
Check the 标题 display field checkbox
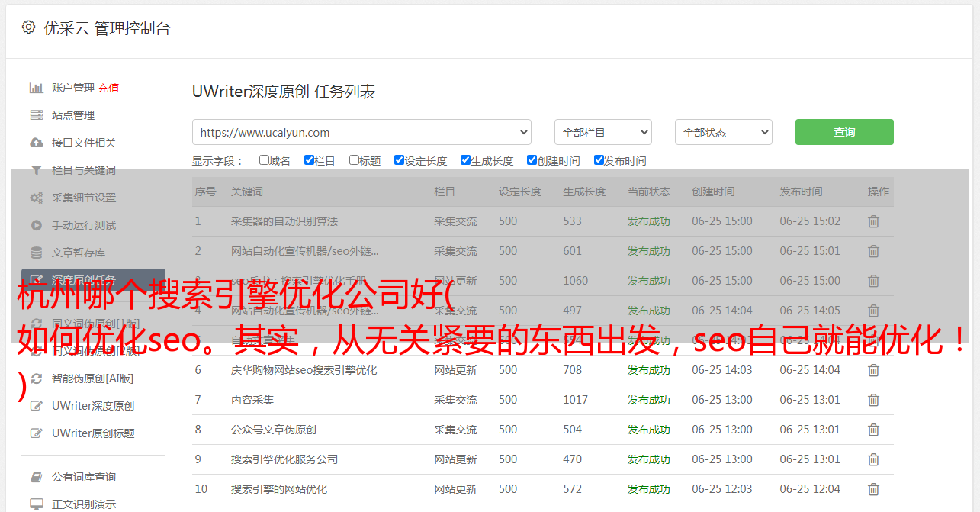(x=354, y=160)
